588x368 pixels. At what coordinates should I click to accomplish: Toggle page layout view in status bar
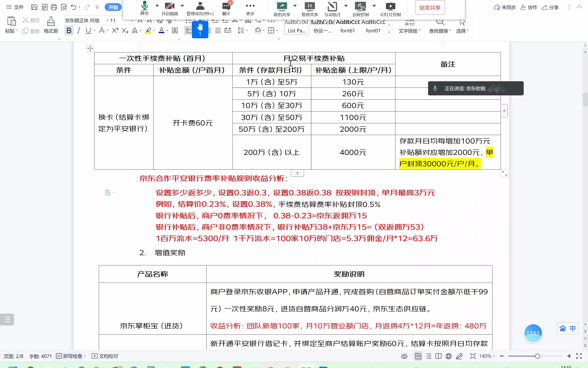point(418,356)
